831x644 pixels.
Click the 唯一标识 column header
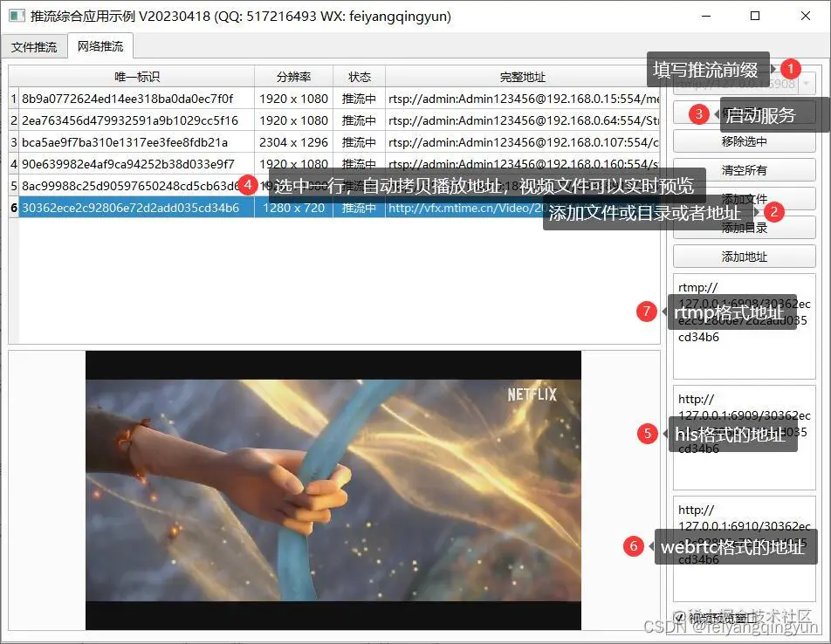(137, 77)
